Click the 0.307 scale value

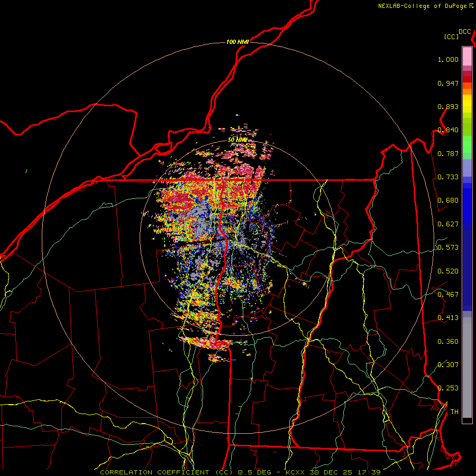[448, 364]
